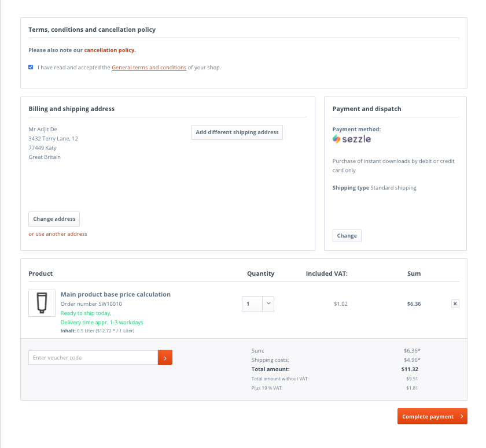Uncheck the terms and conditions checkbox
Viewport: 486px width, 448px height.
[x=31, y=67]
